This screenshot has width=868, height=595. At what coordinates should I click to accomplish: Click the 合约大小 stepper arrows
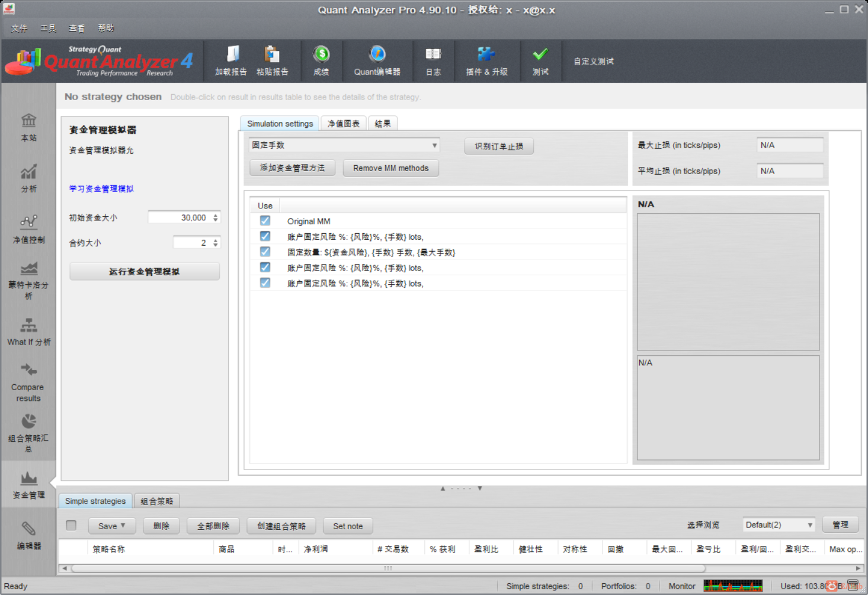tap(216, 243)
